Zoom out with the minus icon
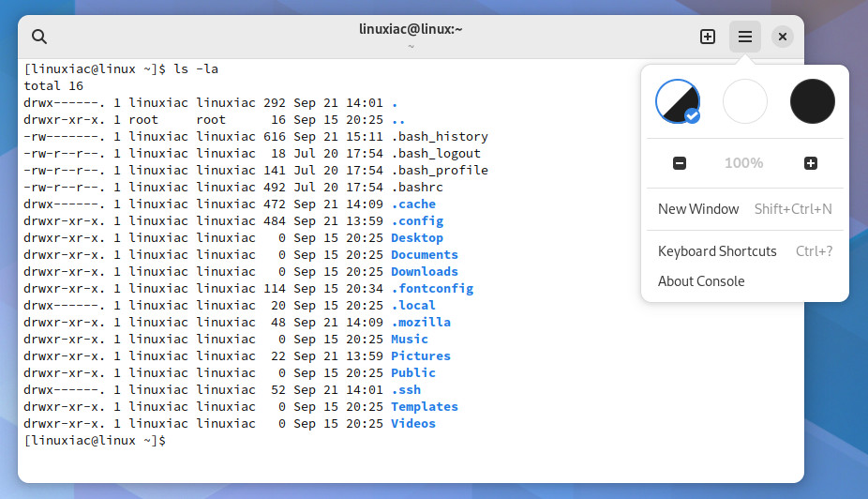The image size is (868, 499). [x=680, y=163]
